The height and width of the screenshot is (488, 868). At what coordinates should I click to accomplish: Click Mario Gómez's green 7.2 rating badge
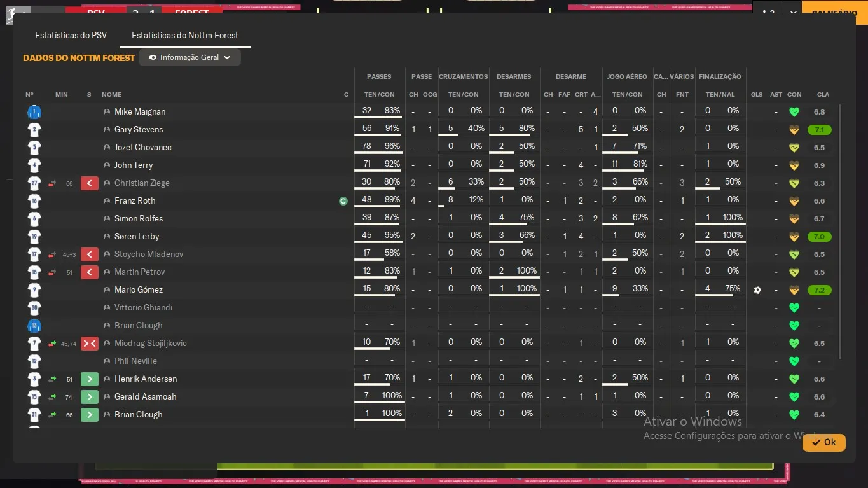tap(820, 290)
